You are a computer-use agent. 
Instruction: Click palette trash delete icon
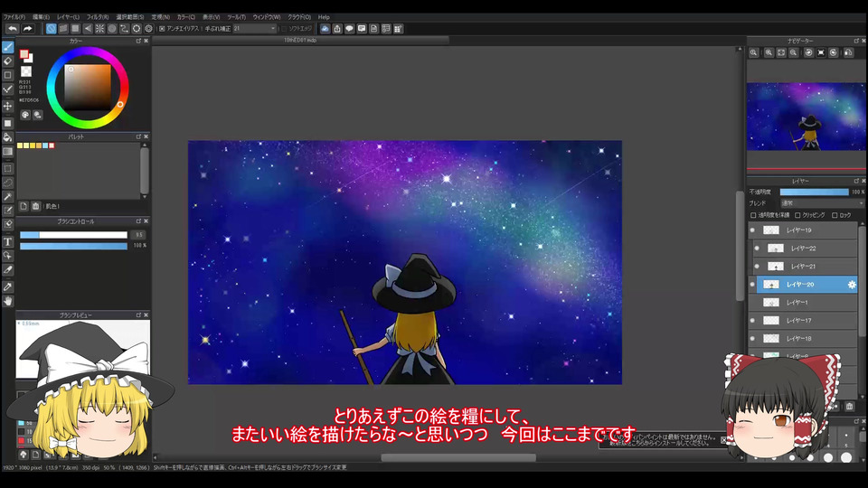pos(35,206)
